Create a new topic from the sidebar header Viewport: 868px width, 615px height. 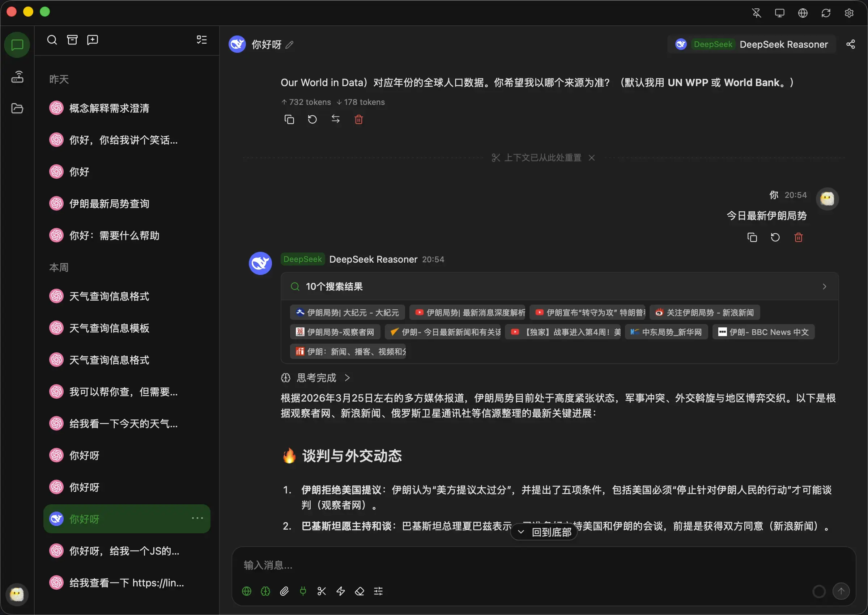92,39
